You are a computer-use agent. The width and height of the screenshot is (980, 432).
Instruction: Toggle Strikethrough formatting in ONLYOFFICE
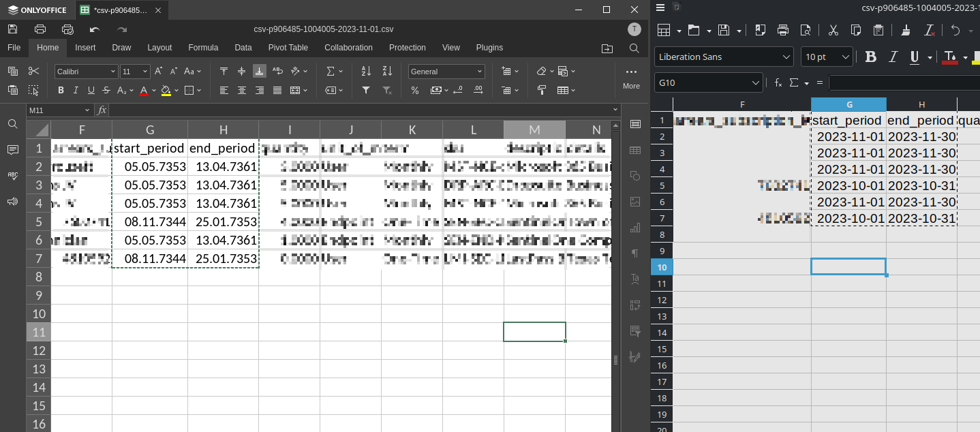click(106, 90)
